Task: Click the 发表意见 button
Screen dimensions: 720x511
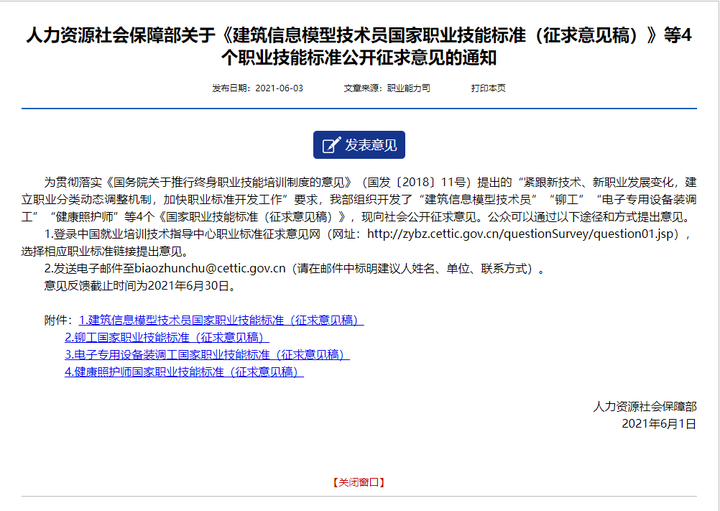Action: [359, 145]
